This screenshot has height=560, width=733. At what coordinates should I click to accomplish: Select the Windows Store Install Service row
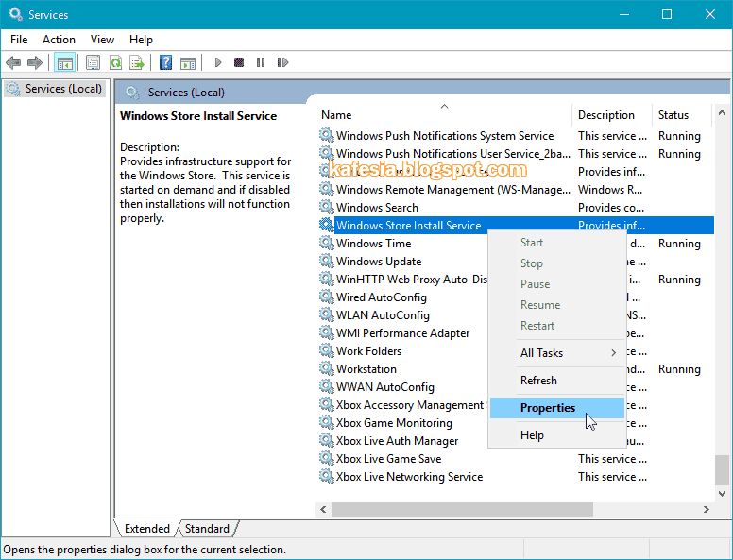tap(516, 226)
